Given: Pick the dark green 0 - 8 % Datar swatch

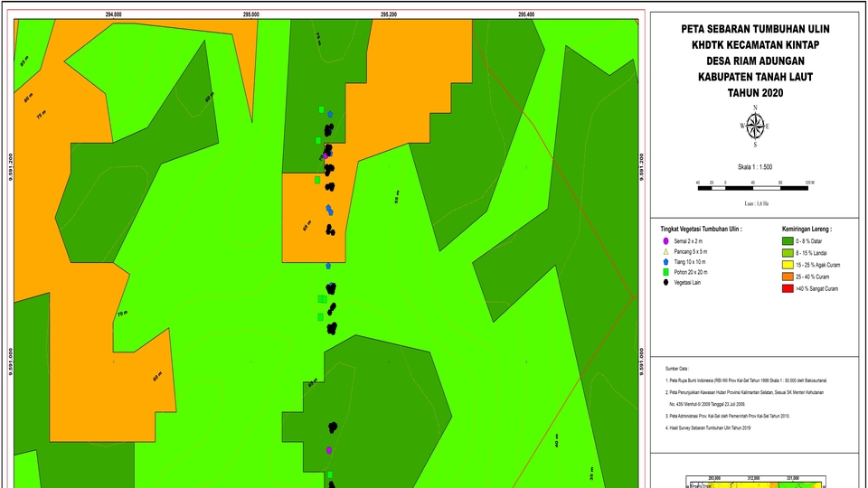Looking at the screenshot, I should [787, 242].
